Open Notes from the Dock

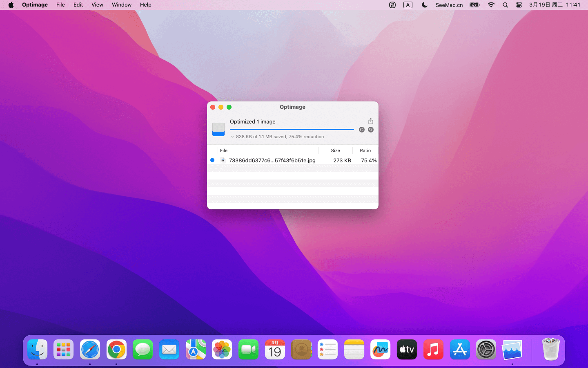(x=354, y=350)
